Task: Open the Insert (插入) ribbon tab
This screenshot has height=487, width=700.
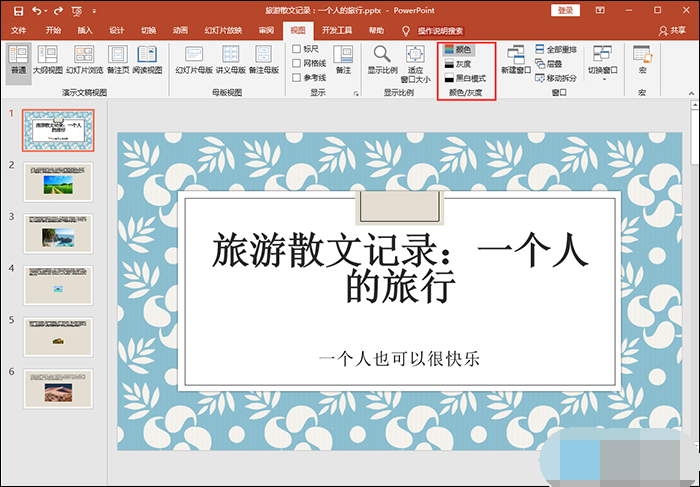Action: point(85,30)
